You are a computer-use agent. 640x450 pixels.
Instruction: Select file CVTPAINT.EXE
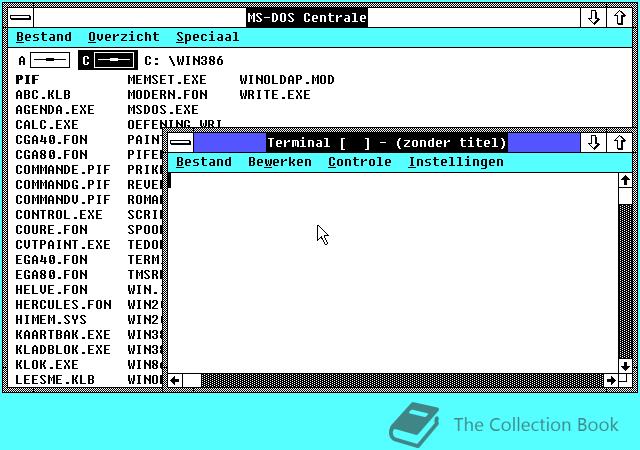coord(63,245)
